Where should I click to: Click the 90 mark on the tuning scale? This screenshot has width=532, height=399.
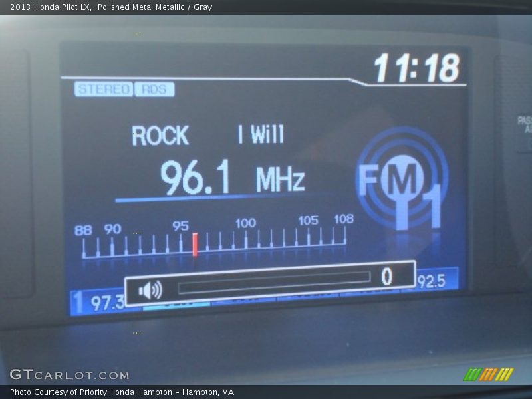point(112,229)
